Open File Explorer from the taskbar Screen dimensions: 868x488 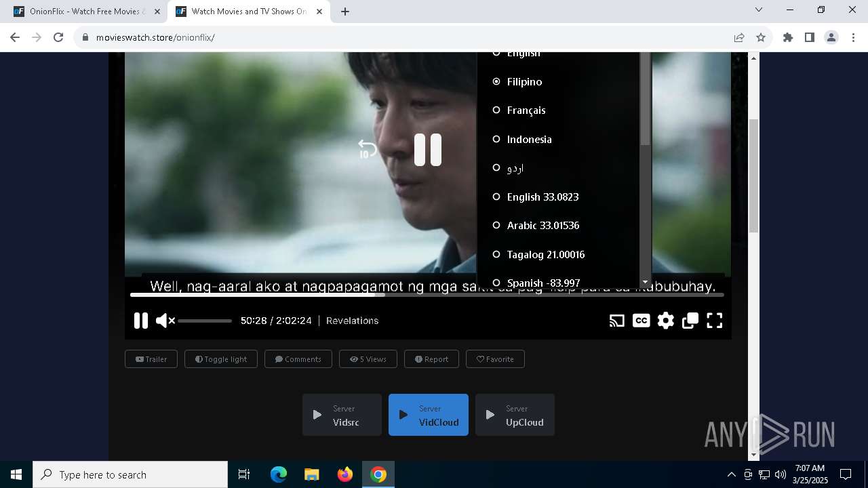click(311, 474)
